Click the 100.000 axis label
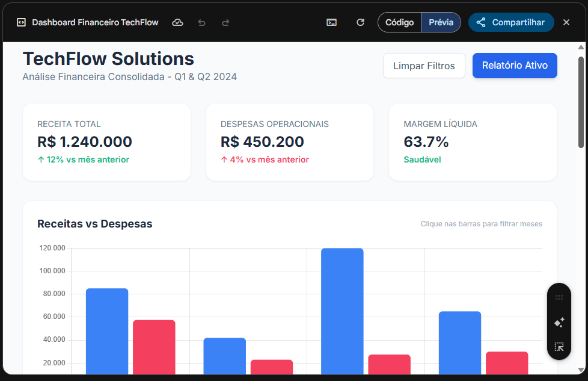Screen dimensions: 588x381 [x=52, y=271]
